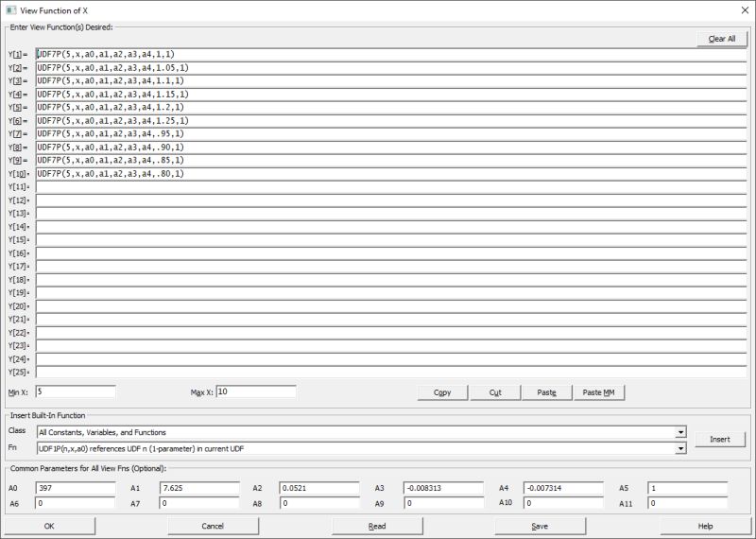The width and height of the screenshot is (756, 539).
Task: Click the Read button
Action: tap(377, 526)
